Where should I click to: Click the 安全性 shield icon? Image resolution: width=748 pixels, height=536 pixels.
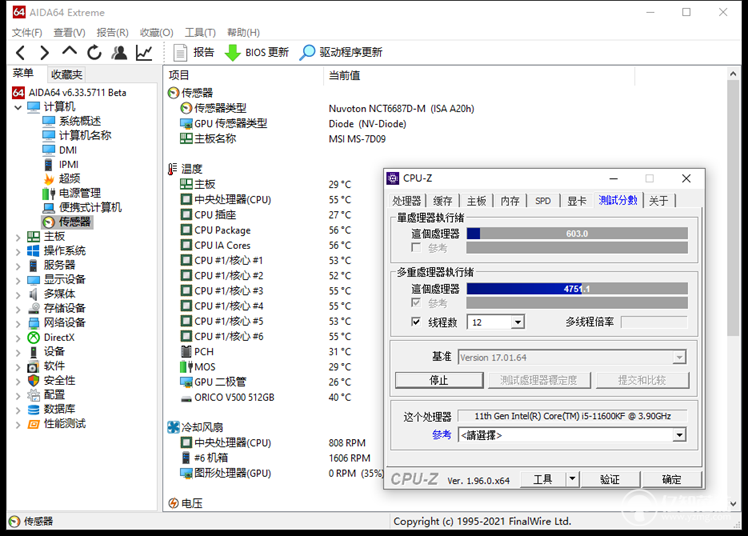click(x=33, y=381)
